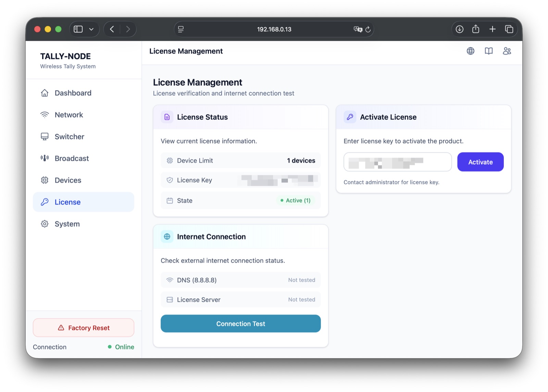Click the Factory Reset button
The image size is (548, 392).
(x=84, y=328)
